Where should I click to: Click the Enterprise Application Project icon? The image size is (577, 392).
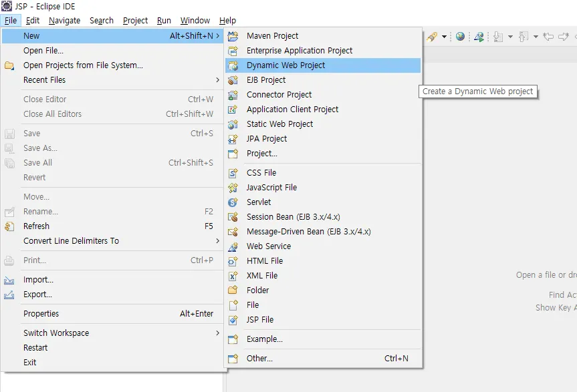[x=233, y=51]
